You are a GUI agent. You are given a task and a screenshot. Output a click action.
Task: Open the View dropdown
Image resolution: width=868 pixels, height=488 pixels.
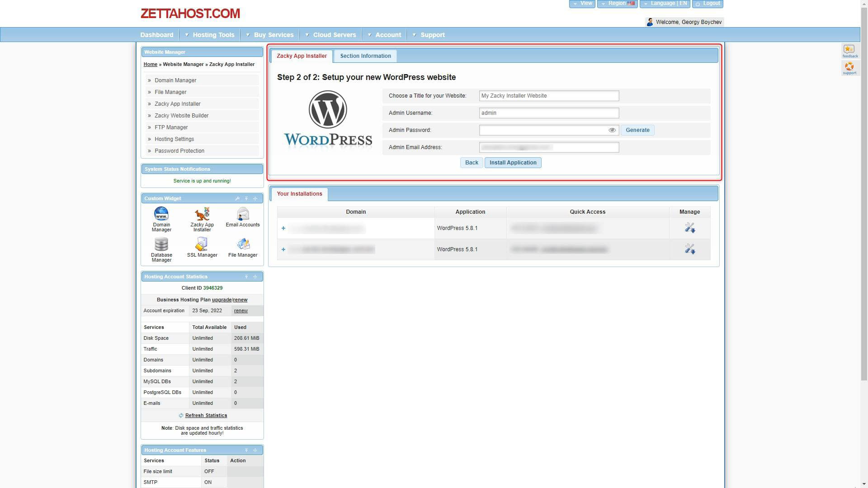click(x=582, y=4)
